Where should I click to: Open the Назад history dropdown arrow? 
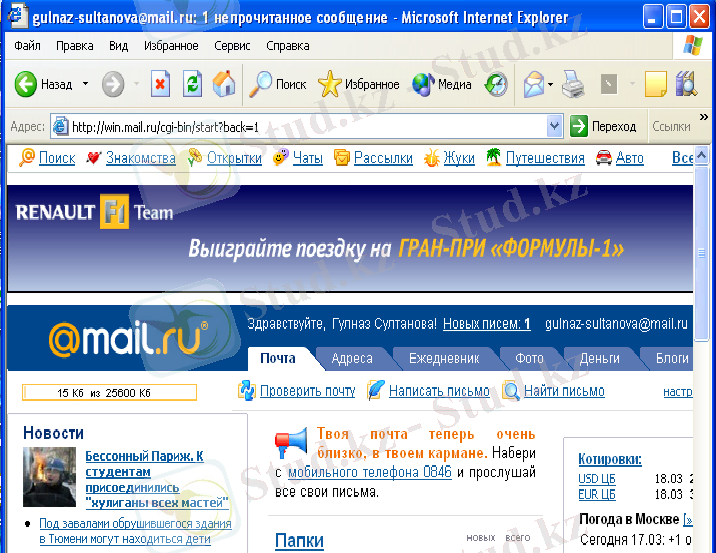click(85, 84)
